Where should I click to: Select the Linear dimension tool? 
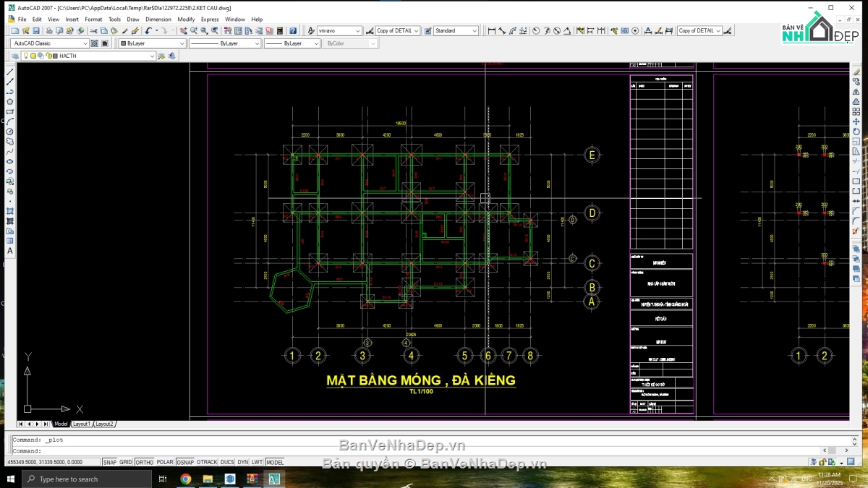[493, 31]
